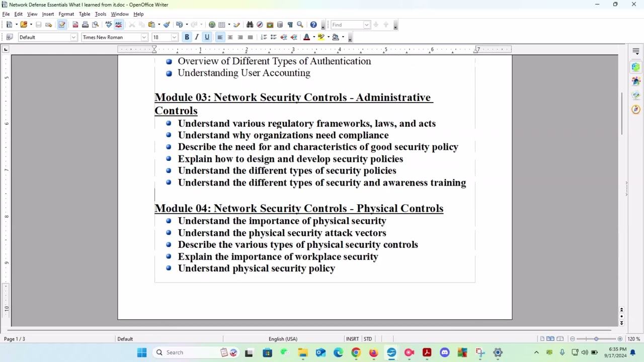Open font size 18 dropdown
Screen dimensions: 644x362
pyautogui.click(x=174, y=37)
